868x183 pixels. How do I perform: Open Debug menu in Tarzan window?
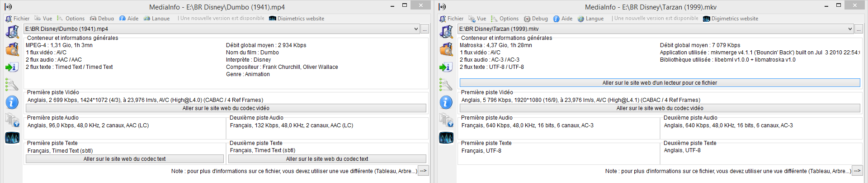[536, 19]
